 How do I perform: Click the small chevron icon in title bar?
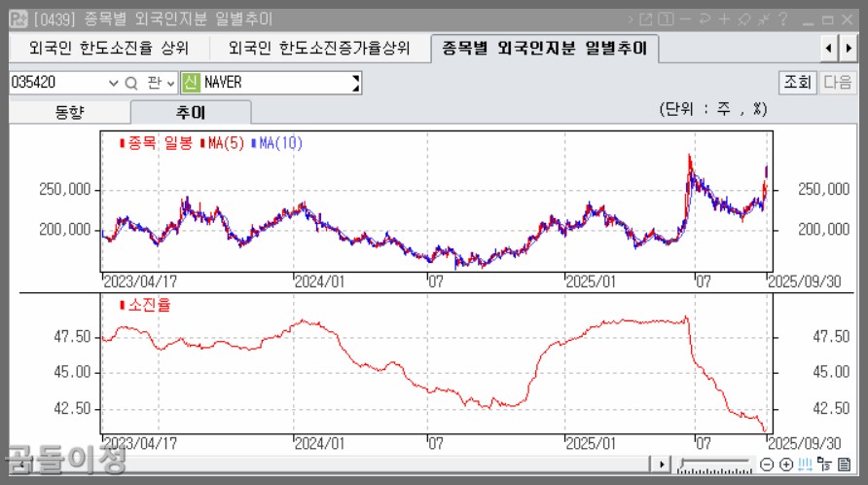631,19
